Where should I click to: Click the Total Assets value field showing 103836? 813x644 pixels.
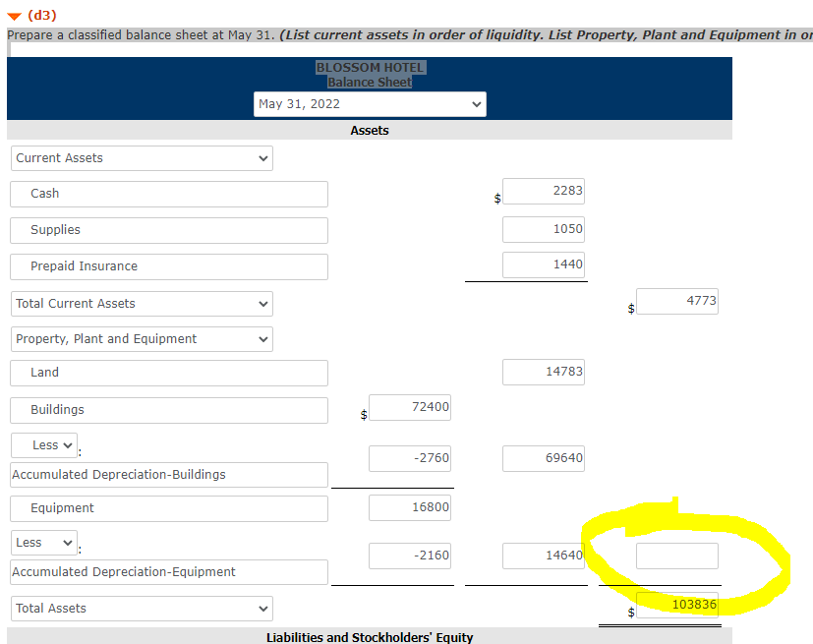676,605
